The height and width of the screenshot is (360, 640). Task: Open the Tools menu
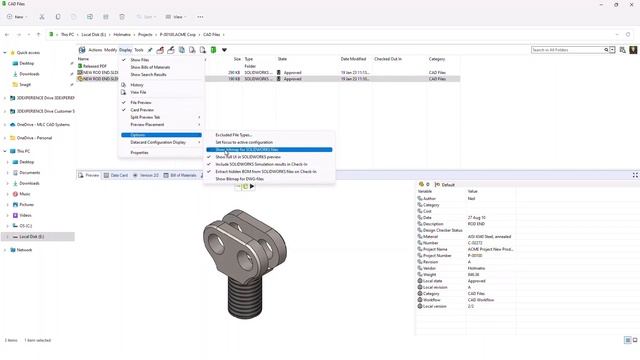(x=139, y=50)
